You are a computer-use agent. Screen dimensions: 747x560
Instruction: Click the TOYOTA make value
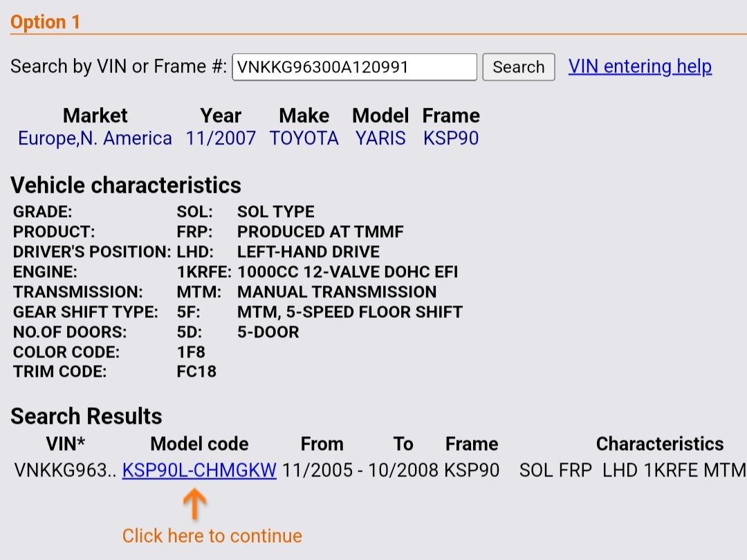[304, 138]
